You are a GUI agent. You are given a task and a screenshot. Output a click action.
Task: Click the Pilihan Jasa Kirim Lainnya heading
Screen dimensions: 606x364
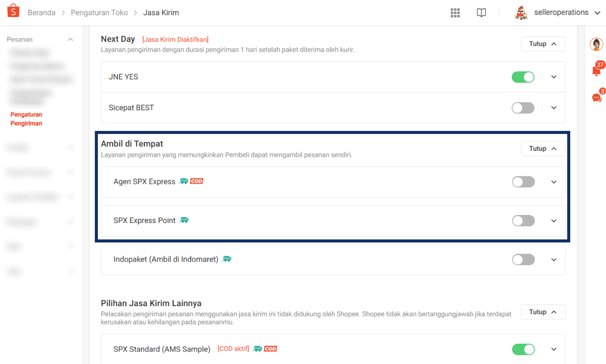[x=151, y=303]
